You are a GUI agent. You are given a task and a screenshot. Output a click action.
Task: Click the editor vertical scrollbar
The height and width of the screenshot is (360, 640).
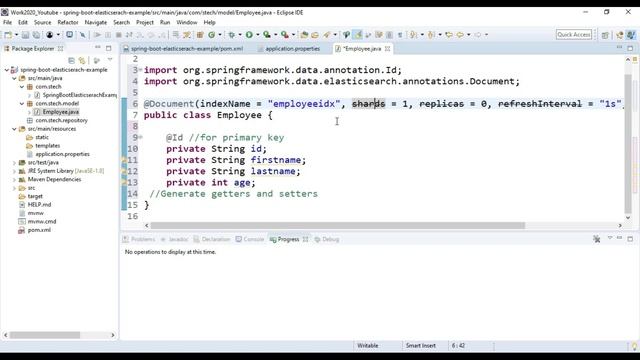628,144
